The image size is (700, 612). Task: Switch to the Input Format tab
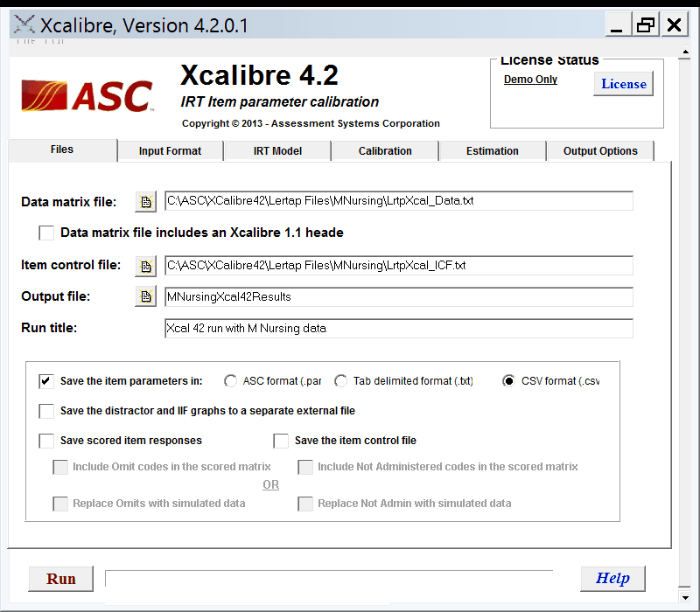170,151
